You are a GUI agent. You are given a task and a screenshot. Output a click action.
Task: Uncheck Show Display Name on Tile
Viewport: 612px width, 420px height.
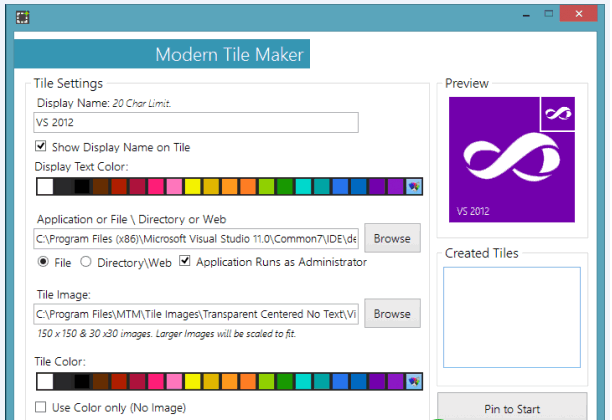click(41, 147)
